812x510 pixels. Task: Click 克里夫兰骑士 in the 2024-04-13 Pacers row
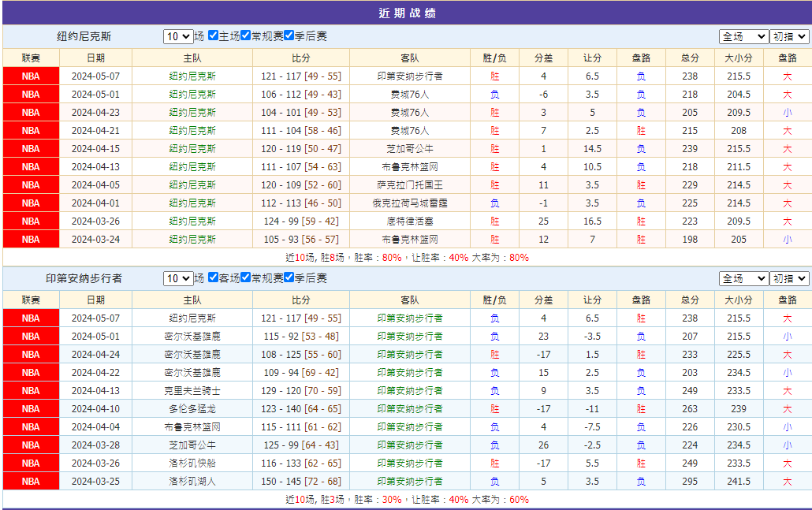[192, 390]
